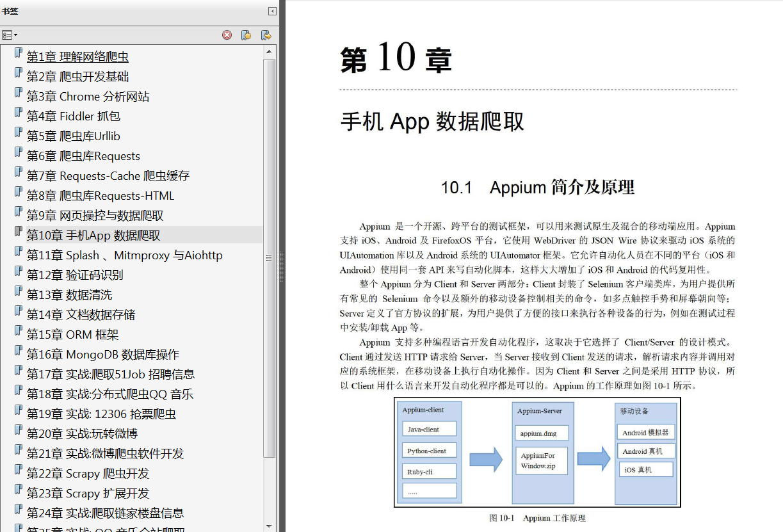Click scroll-up arrow of bookmarks list
The width and height of the screenshot is (783, 532).
[270, 52]
